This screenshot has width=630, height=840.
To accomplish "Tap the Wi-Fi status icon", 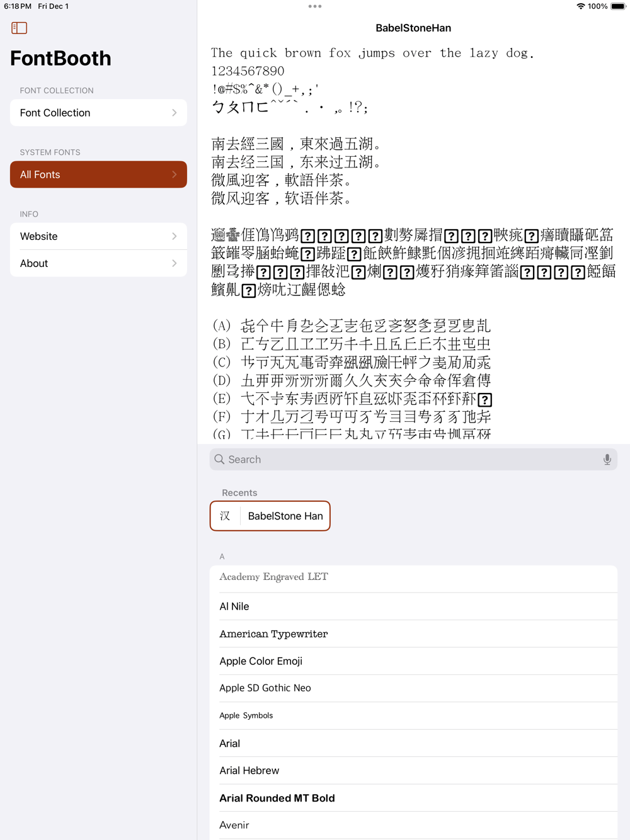I will pos(580,6).
